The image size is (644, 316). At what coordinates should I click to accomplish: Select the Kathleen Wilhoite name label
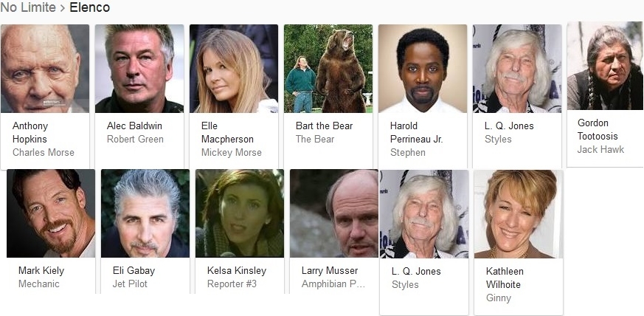[505, 278]
